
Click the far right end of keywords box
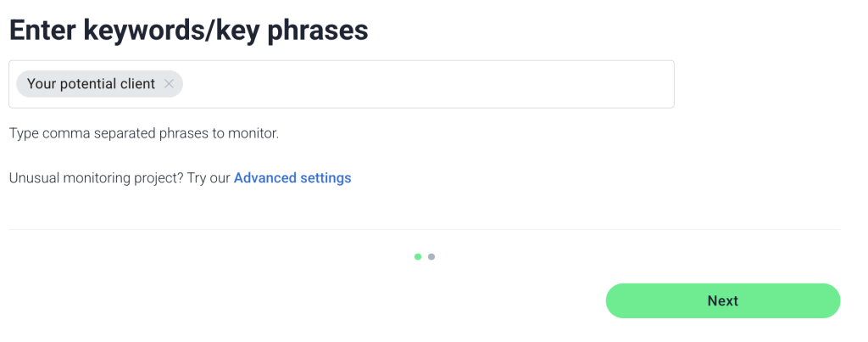click(661, 84)
